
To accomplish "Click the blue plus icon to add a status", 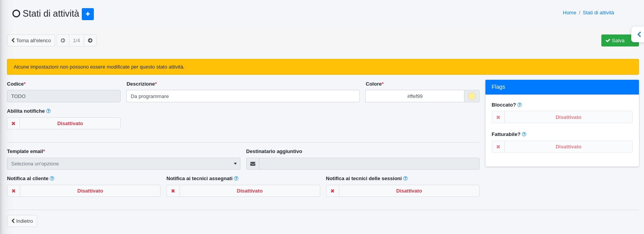I will [x=88, y=14].
